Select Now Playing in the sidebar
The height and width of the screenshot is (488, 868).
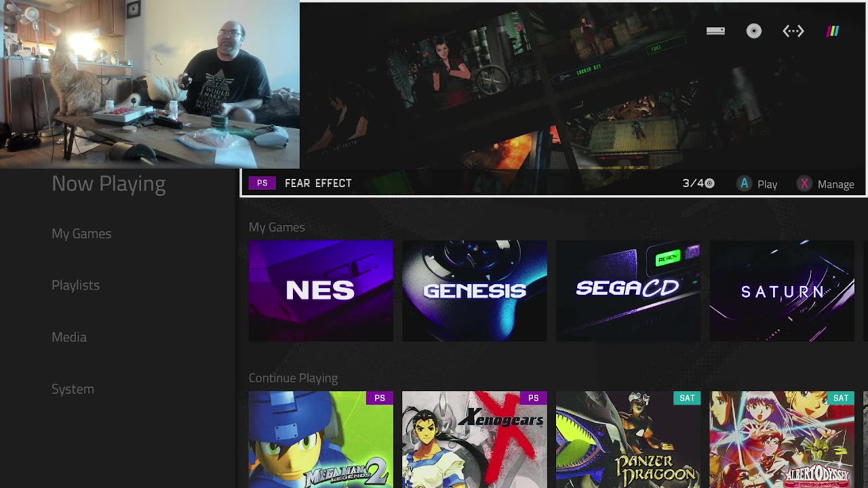[108, 184]
